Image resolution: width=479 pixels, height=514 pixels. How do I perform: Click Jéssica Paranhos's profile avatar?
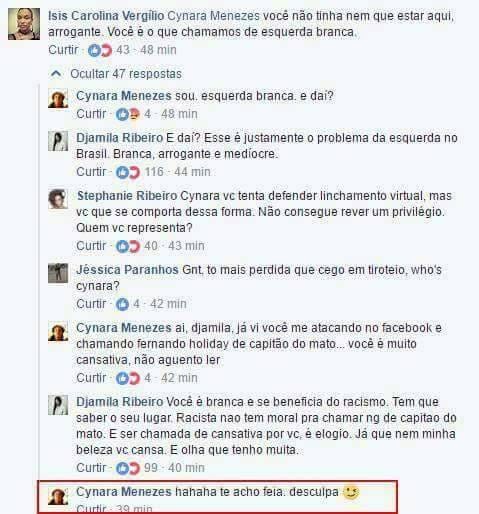pyautogui.click(x=58, y=273)
